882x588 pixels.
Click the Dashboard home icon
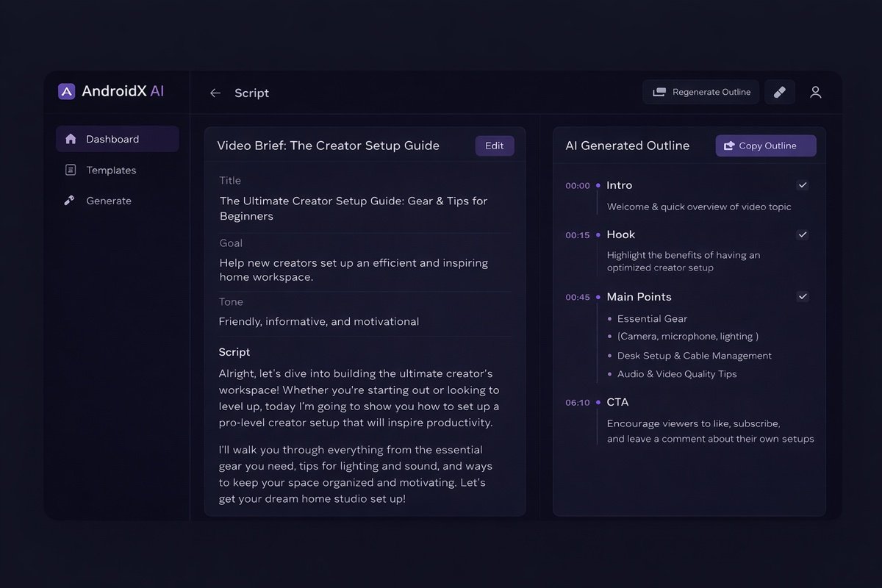click(x=71, y=139)
